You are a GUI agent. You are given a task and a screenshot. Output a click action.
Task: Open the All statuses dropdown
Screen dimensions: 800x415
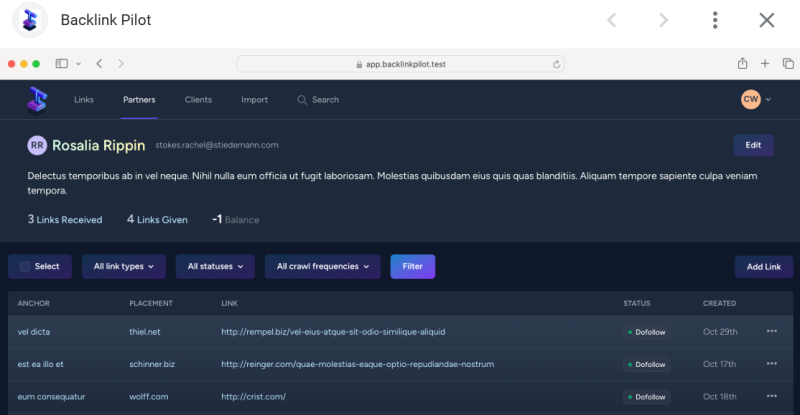(x=215, y=266)
